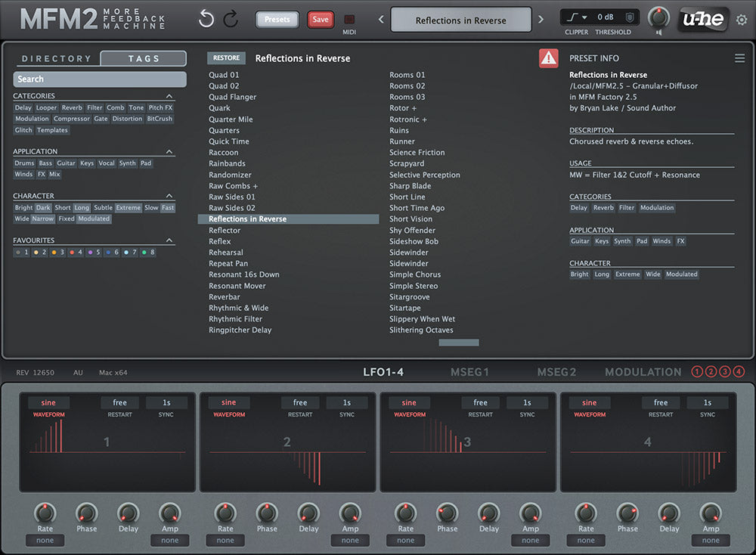
Task: Open LFO 1 Rate modulation source selector
Action: coord(45,541)
